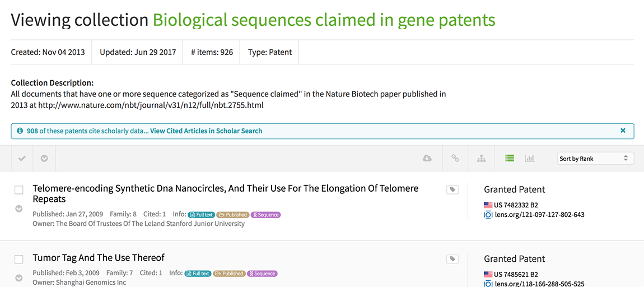Expand details chevron under Telomere patent checkbox
The image size is (644, 287).
(x=18, y=209)
